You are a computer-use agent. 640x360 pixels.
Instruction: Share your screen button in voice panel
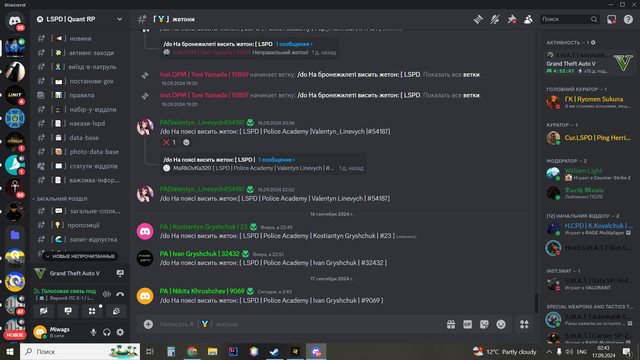coord(68,311)
